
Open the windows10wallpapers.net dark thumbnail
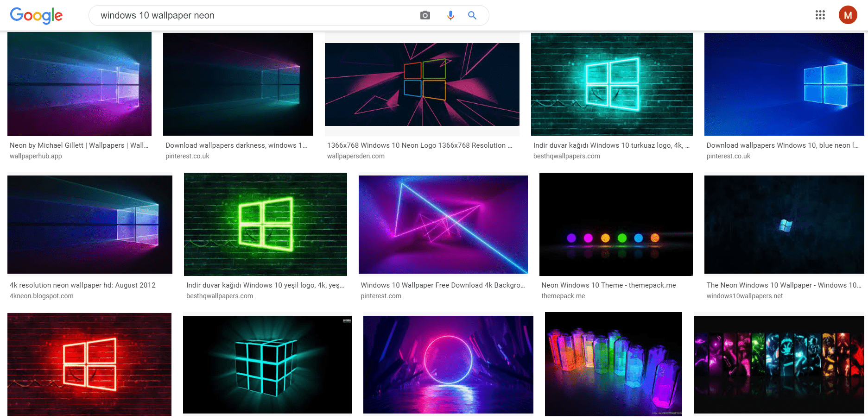point(784,225)
